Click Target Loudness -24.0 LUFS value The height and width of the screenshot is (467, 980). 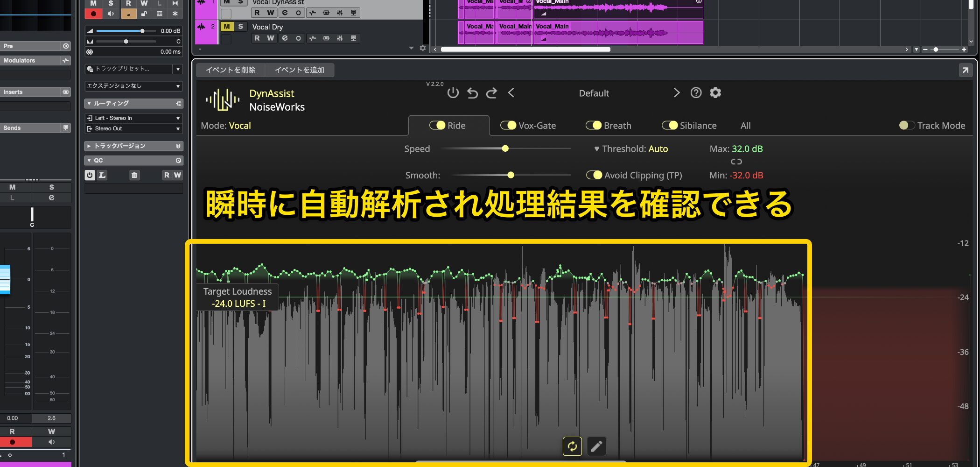[x=239, y=304]
